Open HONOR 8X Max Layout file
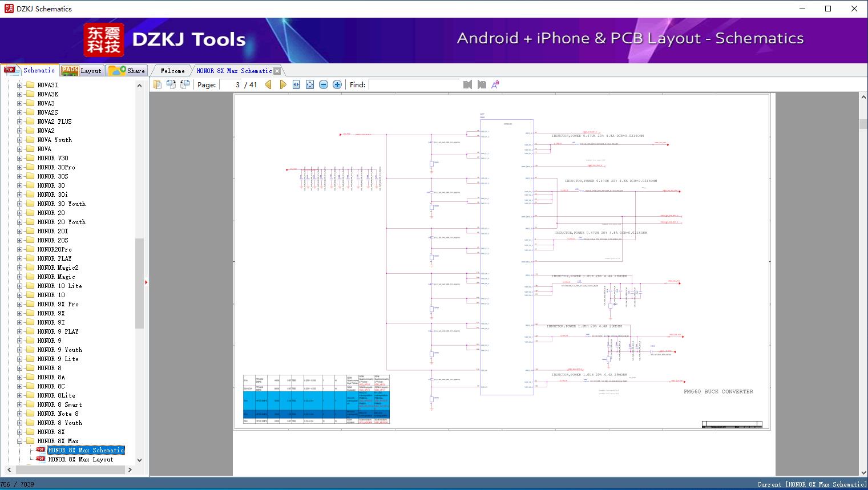 [80, 459]
